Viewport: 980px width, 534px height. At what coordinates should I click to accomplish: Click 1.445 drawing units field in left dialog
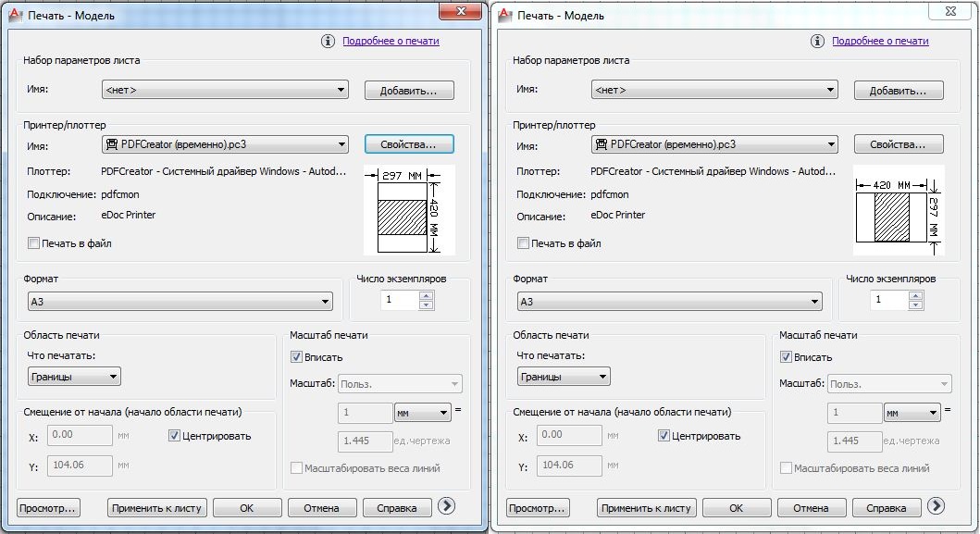365,441
